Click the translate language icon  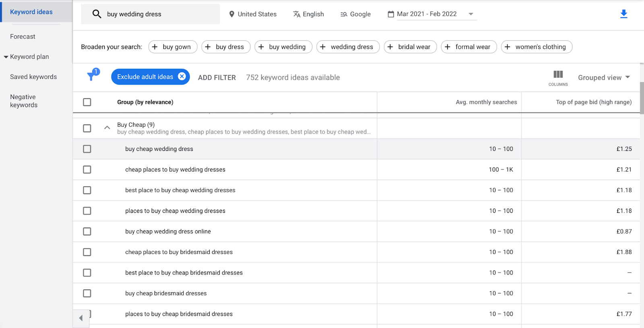(x=297, y=14)
